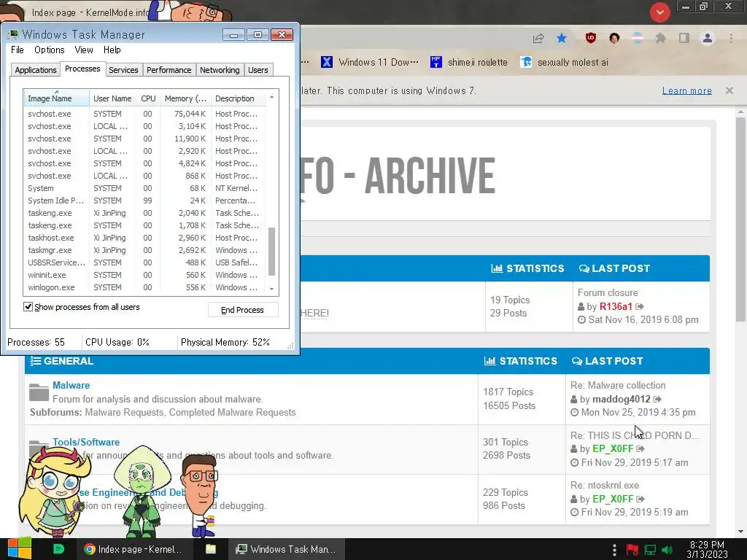Sort processes by the User Name column
This screenshot has height=560, width=747.
click(112, 98)
